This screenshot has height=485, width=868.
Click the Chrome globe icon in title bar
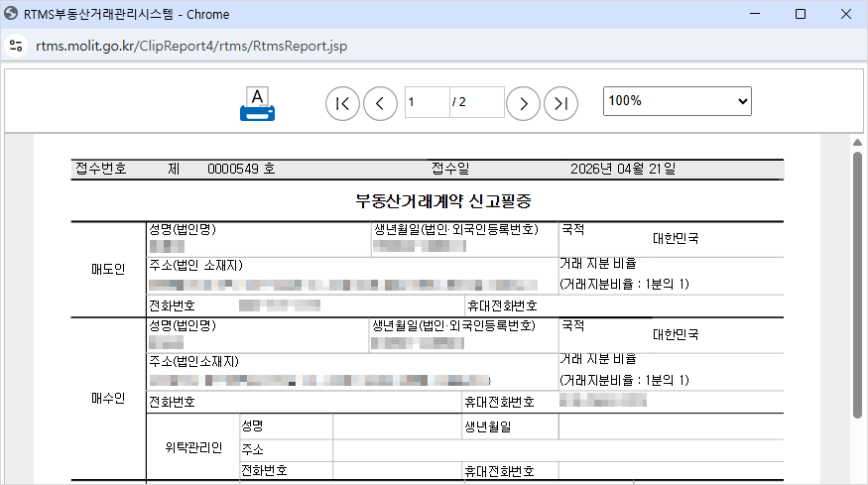pyautogui.click(x=11, y=14)
